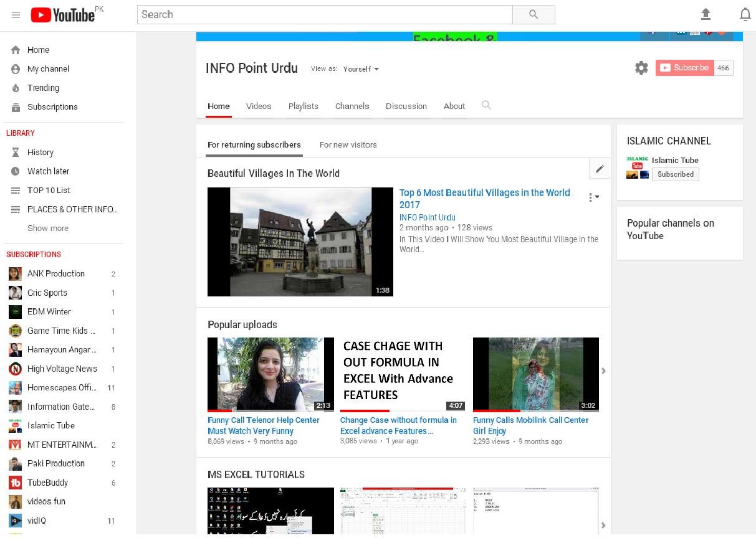The width and height of the screenshot is (756, 538).
Task: Play the Mobilink Call Center video thumbnail
Action: (x=536, y=374)
